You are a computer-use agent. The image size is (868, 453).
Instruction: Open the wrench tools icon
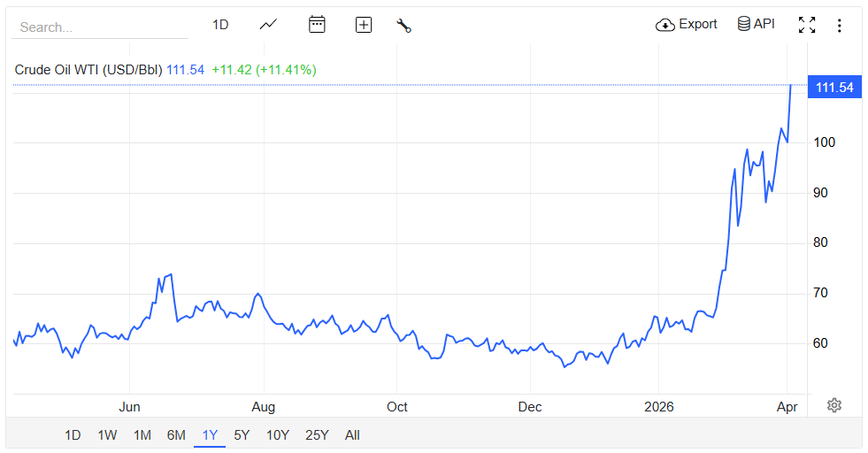(x=404, y=26)
